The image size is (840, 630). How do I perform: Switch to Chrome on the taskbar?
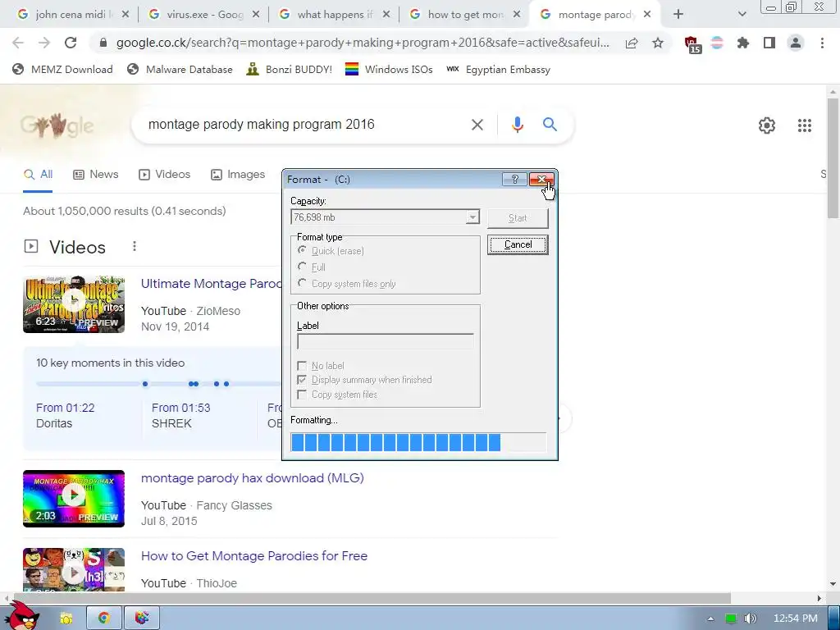pos(104,619)
